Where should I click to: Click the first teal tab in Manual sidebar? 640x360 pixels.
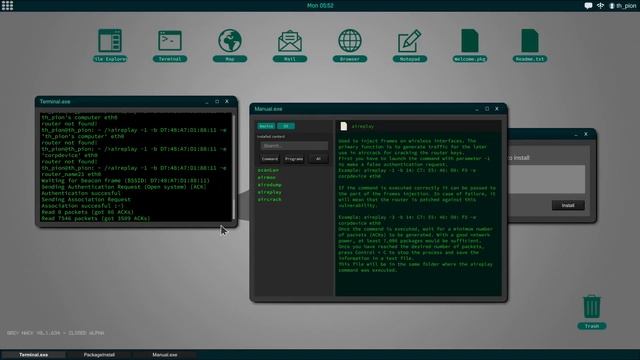point(266,126)
